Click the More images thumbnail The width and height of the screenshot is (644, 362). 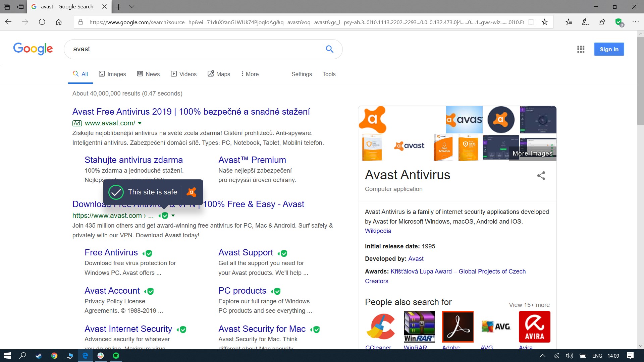coord(532,154)
